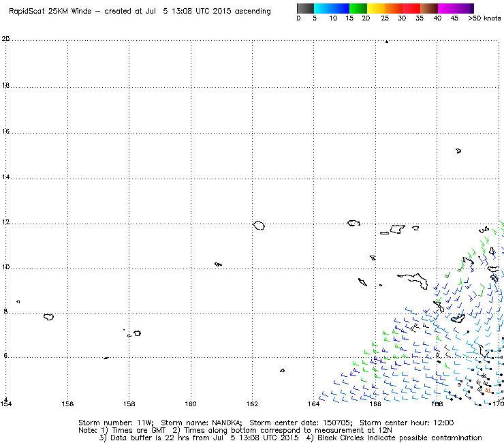
Task: Select the "Storm center hour: 12:00" text
Action: point(407,423)
